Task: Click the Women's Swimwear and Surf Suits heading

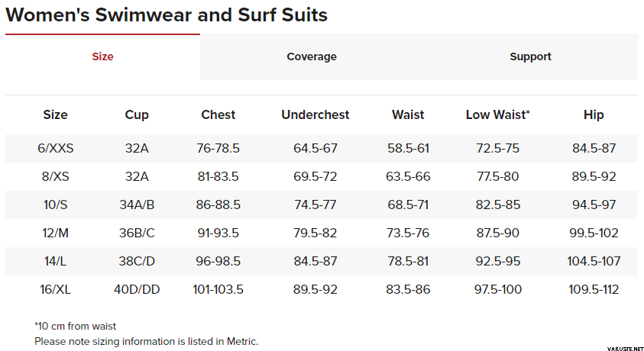Action: click(167, 15)
